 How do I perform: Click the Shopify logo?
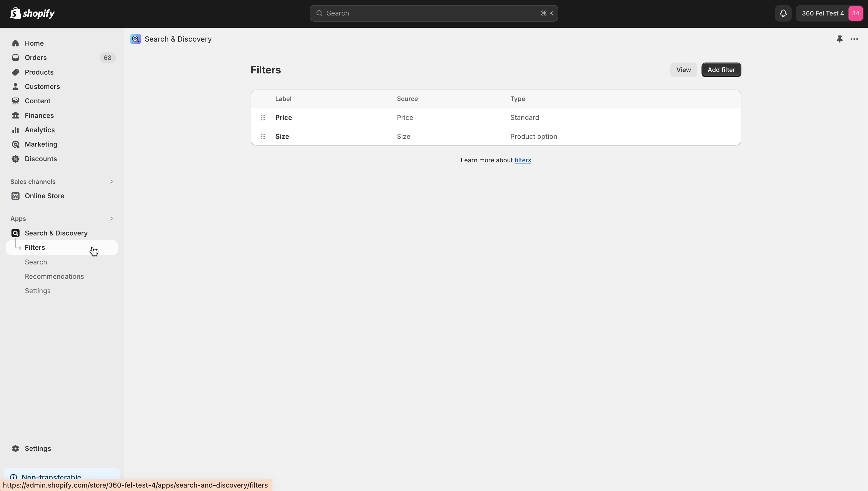pyautogui.click(x=32, y=13)
